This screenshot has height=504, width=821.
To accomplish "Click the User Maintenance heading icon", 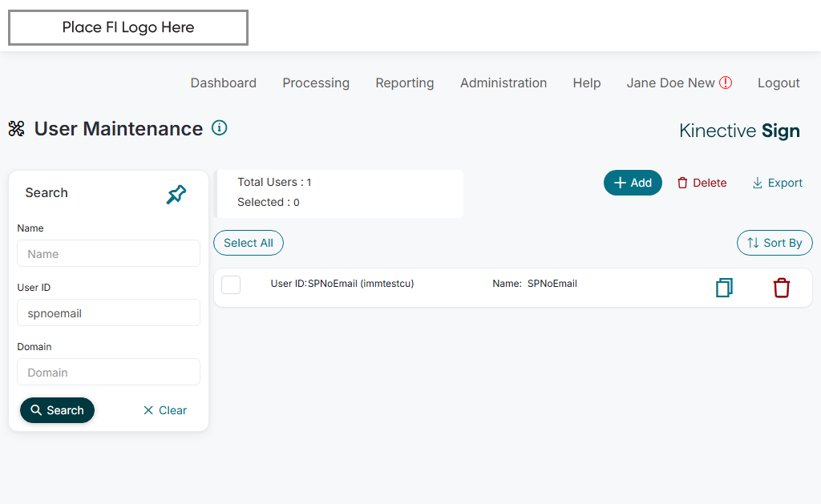I will 17,128.
